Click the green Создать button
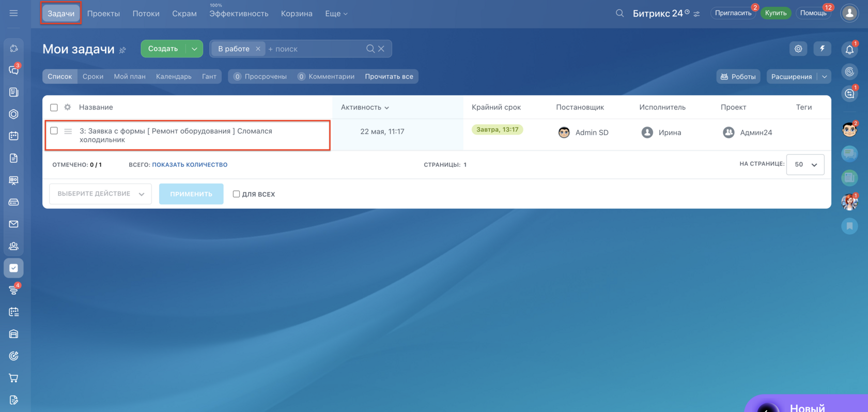This screenshot has width=868, height=412. click(163, 49)
